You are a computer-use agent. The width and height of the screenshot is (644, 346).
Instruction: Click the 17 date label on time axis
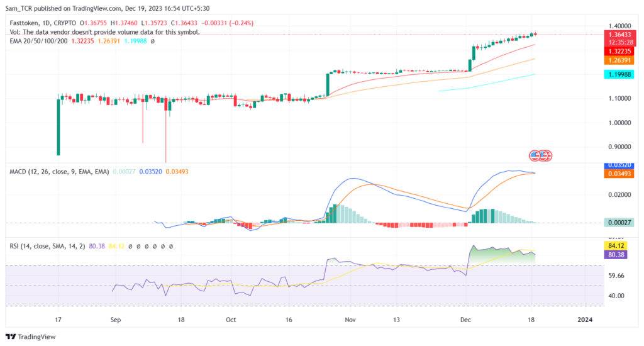tap(58, 320)
